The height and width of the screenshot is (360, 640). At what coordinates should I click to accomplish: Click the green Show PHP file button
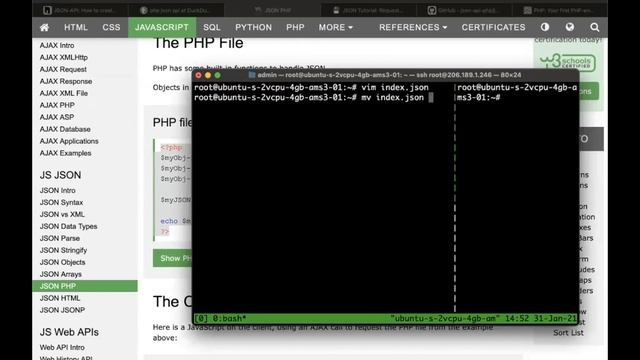pyautogui.click(x=172, y=258)
